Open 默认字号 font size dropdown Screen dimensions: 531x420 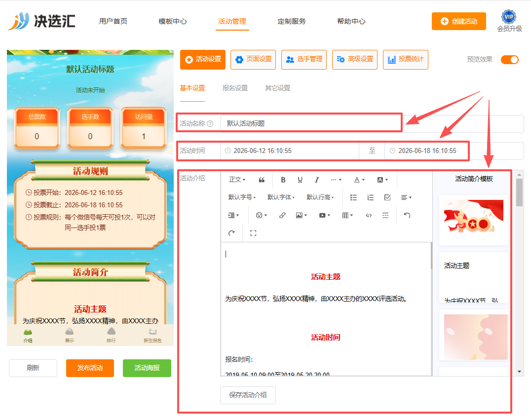242,197
